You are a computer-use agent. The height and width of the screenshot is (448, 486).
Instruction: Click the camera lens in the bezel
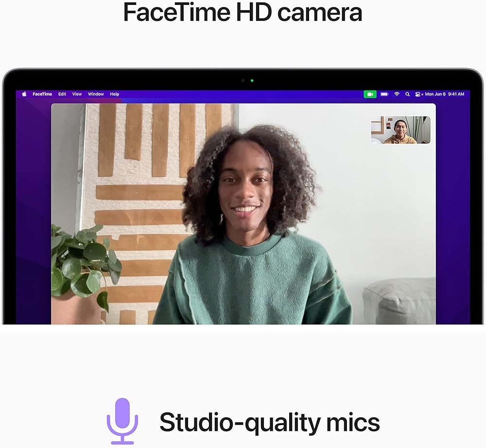pos(243,80)
